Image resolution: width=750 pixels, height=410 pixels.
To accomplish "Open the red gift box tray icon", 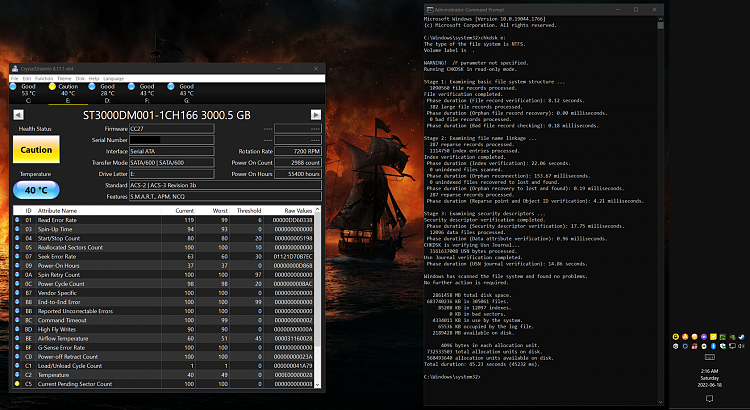I will coord(695,346).
